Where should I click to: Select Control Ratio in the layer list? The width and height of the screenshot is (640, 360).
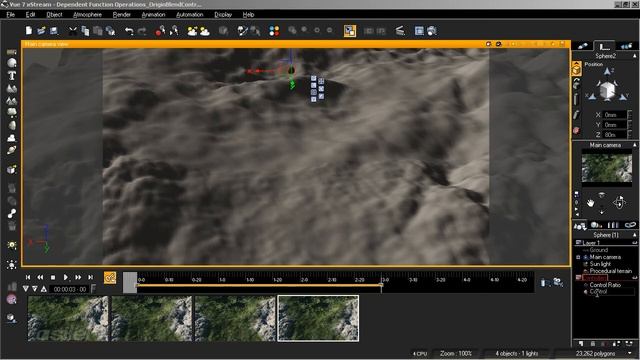pos(605,285)
